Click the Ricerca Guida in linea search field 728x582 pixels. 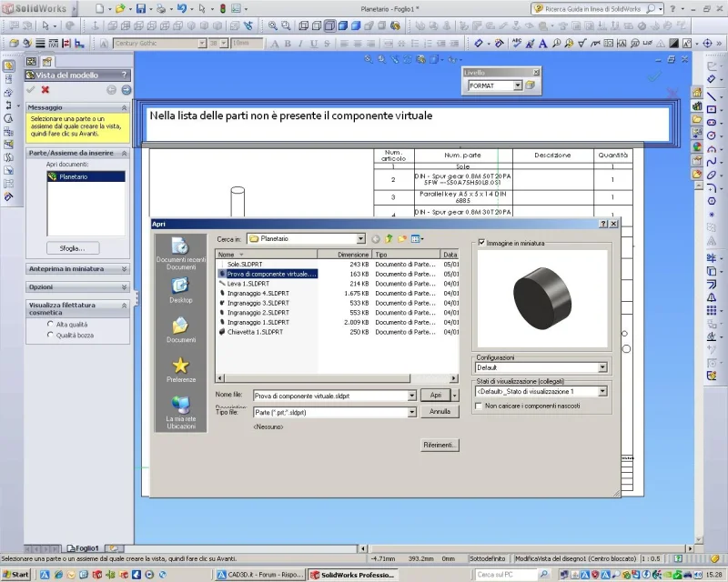[594, 8]
